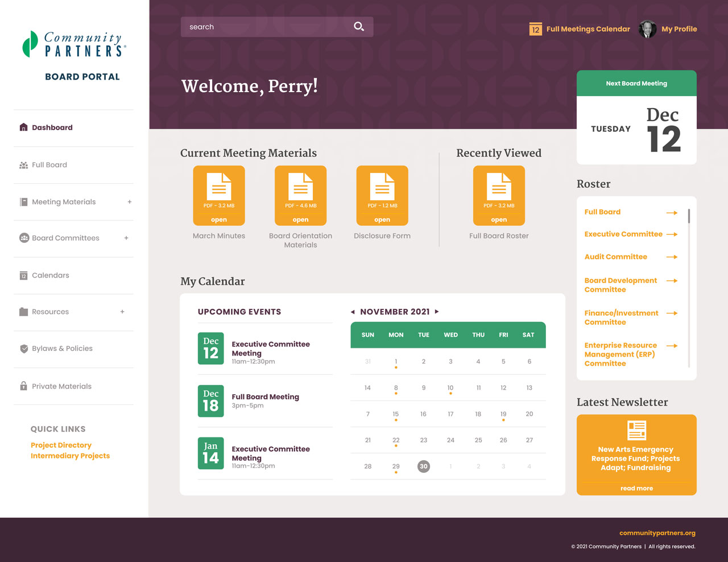The width and height of the screenshot is (728, 562).
Task: Click the Community Partners logo
Action: (x=75, y=44)
